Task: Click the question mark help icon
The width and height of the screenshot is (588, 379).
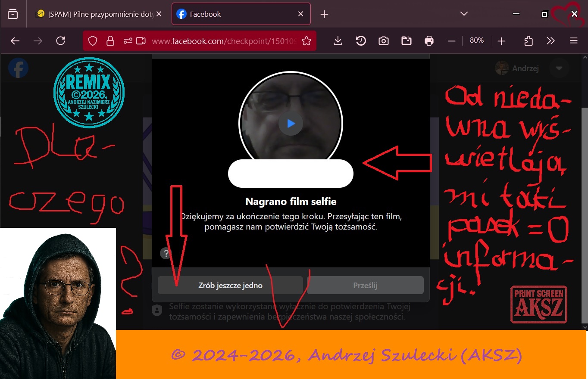Action: coord(166,253)
